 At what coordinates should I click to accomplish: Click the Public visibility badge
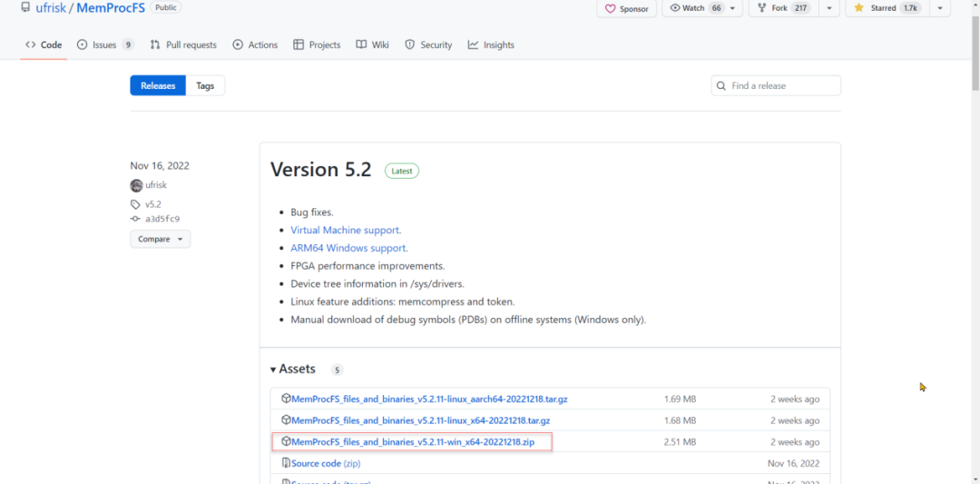[x=166, y=8]
